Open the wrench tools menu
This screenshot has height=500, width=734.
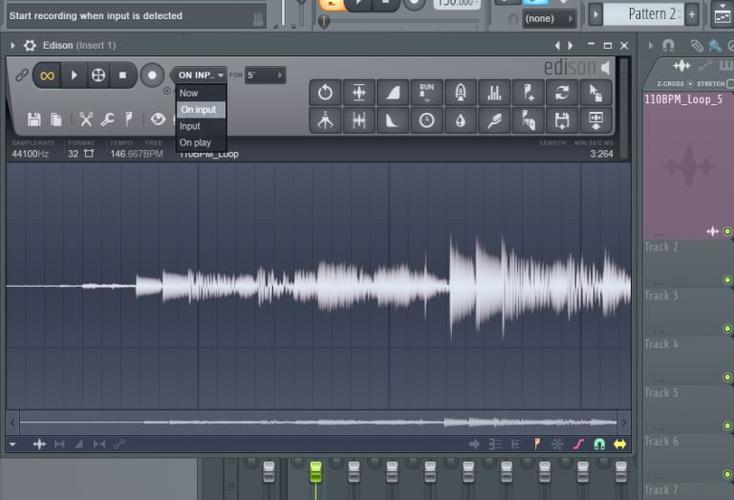108,119
